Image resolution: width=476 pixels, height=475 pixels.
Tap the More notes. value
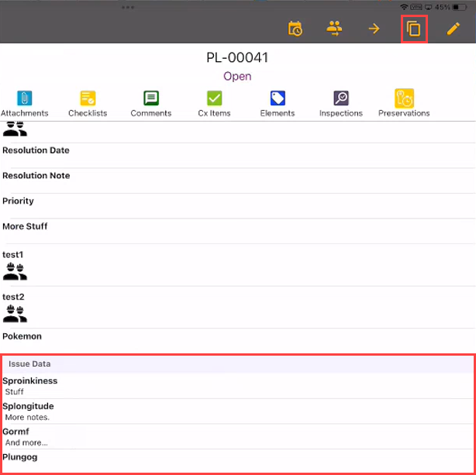[x=27, y=418]
